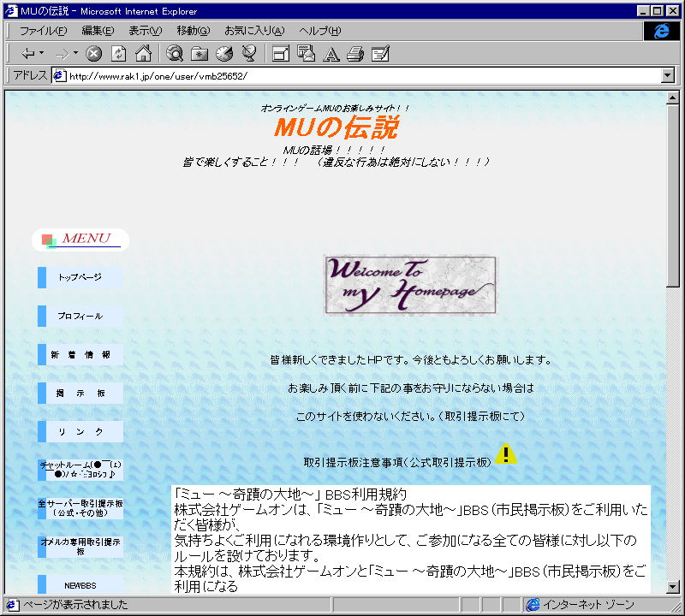Click the オンラインゲームMUのお楽しみサイト tagline

pos(335,108)
